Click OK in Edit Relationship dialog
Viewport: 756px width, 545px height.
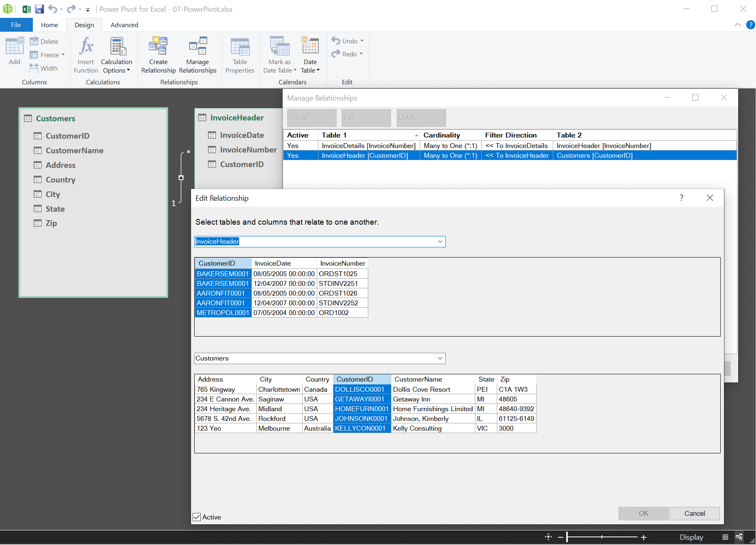tap(644, 513)
